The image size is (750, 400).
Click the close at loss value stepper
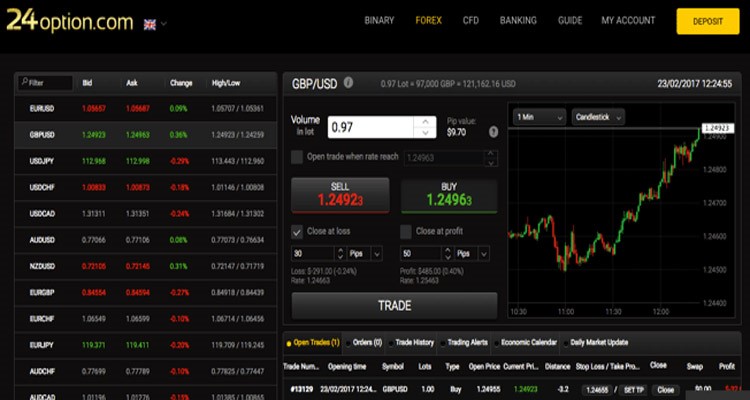click(342, 255)
